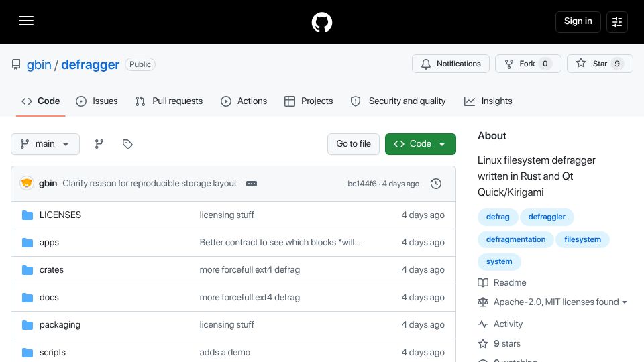The image size is (644, 362).
Task: Open the packaging folder icon
Action: point(28,325)
